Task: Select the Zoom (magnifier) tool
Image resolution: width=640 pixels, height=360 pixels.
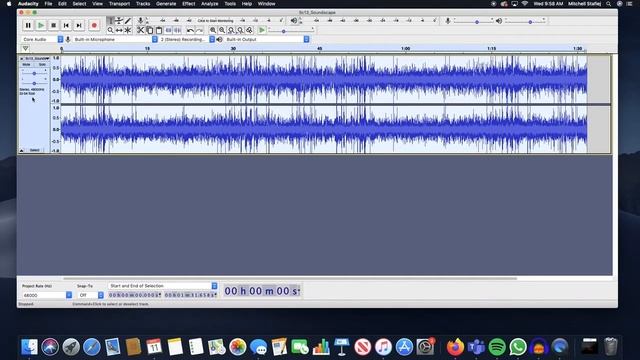Action: pyautogui.click(x=110, y=30)
